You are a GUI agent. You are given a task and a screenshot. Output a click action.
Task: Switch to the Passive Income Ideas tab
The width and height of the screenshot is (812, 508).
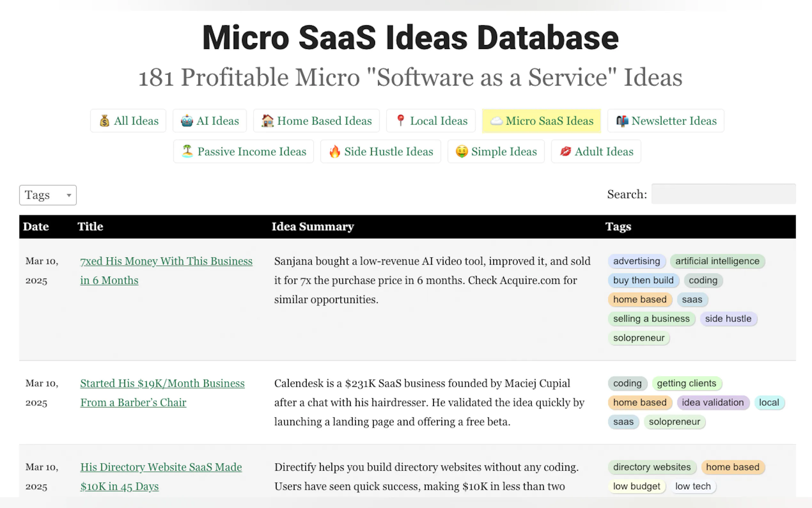click(251, 152)
